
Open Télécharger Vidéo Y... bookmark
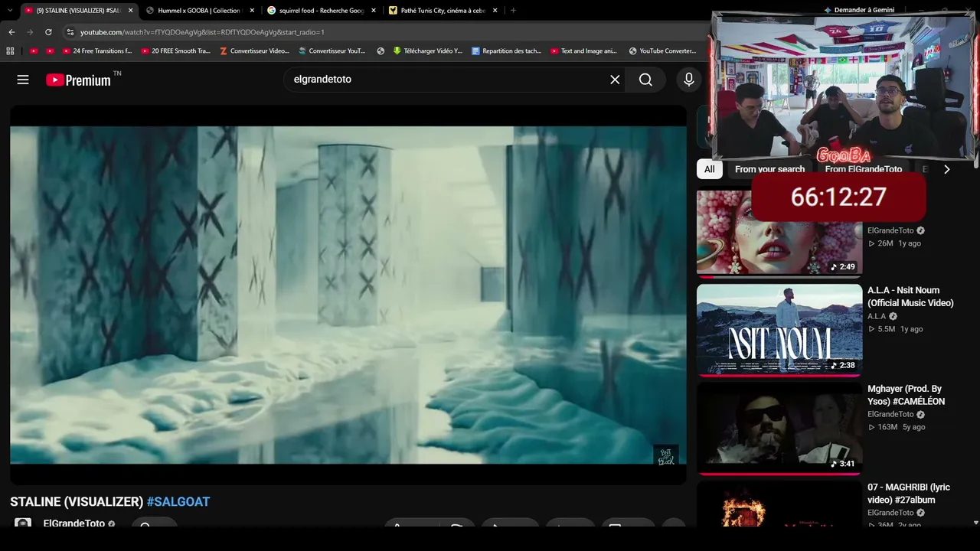[x=427, y=51]
